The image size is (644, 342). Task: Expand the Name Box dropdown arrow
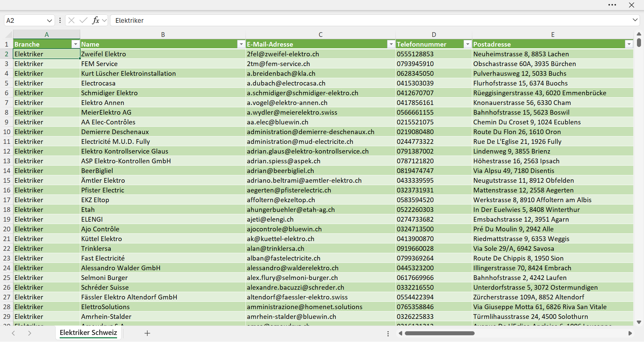click(49, 20)
